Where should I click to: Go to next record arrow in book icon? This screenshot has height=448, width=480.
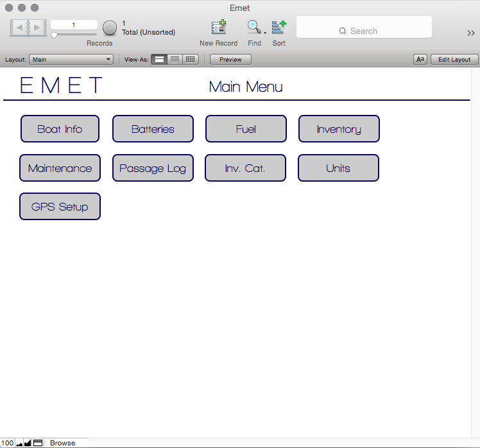37,28
